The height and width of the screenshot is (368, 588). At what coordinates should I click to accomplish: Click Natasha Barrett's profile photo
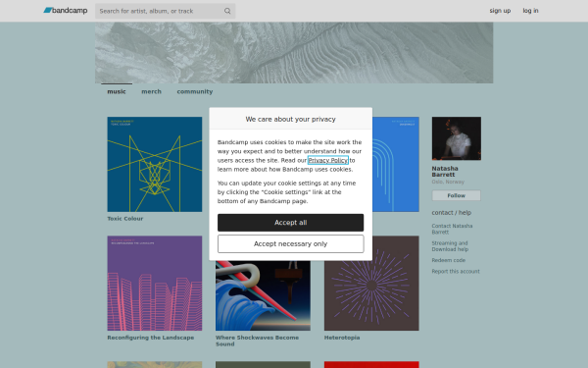(x=457, y=138)
